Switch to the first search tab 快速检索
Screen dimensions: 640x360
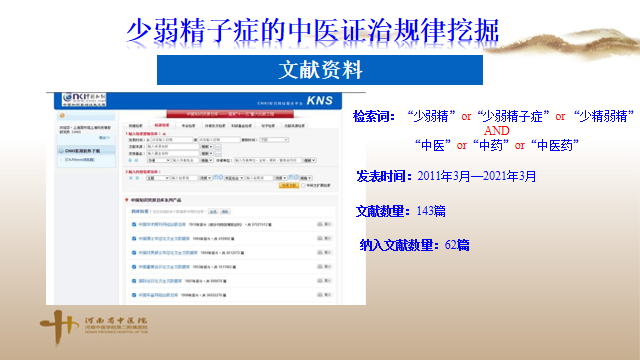[136, 126]
